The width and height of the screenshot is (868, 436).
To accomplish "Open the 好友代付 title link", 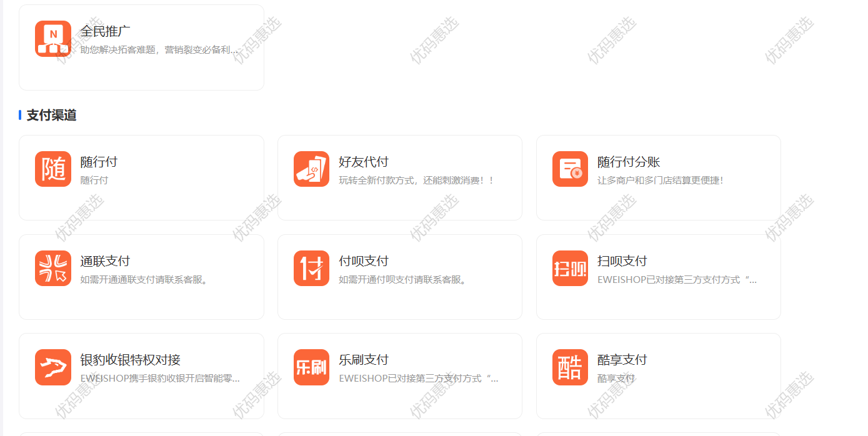I will (364, 162).
